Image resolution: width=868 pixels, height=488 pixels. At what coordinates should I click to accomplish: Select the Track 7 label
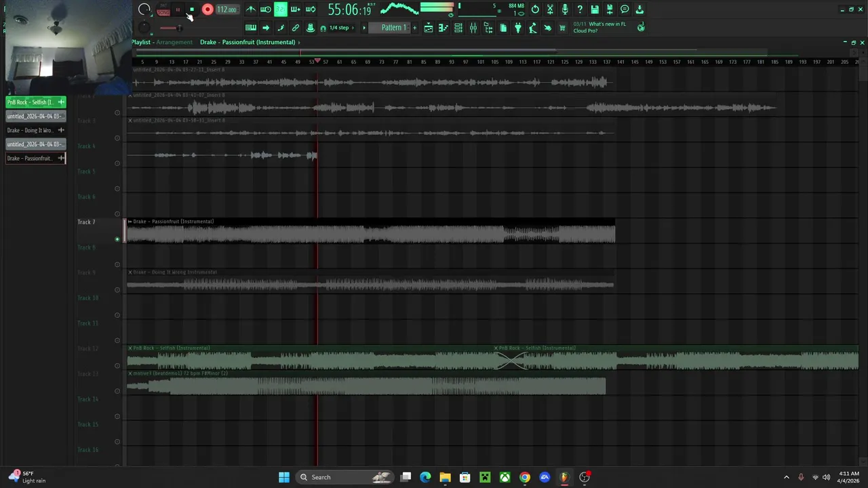point(86,222)
